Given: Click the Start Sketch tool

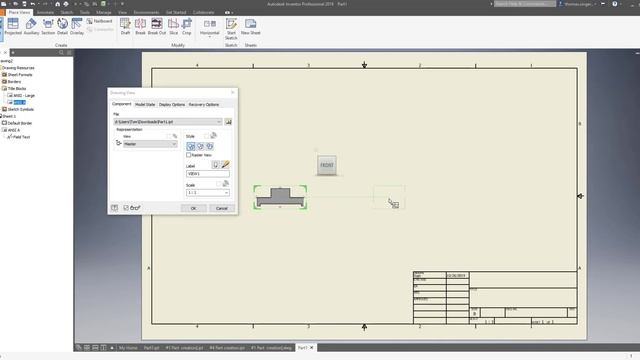Looking at the screenshot, I should pyautogui.click(x=231, y=29).
